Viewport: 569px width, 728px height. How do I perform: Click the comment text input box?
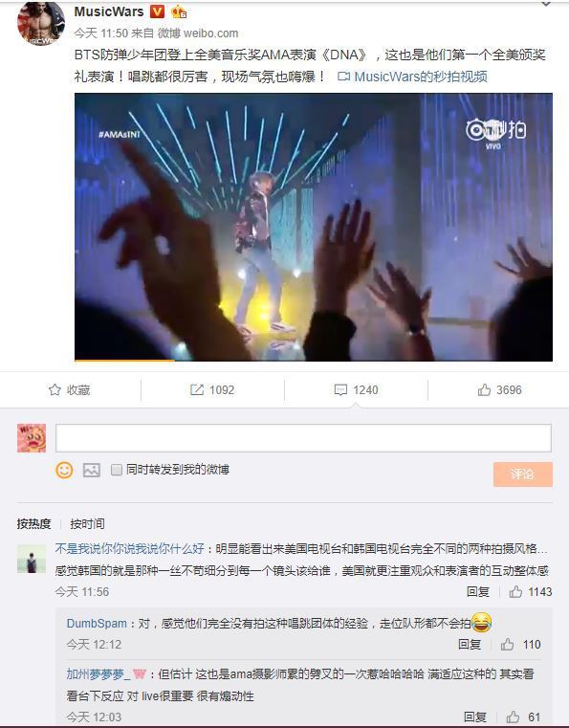[x=303, y=438]
